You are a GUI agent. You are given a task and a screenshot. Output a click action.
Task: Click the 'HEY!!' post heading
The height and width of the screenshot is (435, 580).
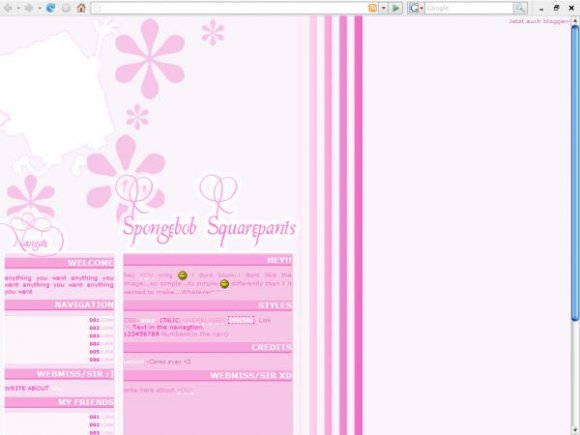279,260
